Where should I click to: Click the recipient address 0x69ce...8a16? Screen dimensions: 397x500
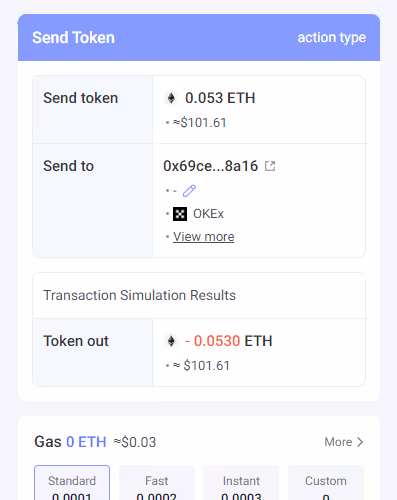(x=210, y=166)
